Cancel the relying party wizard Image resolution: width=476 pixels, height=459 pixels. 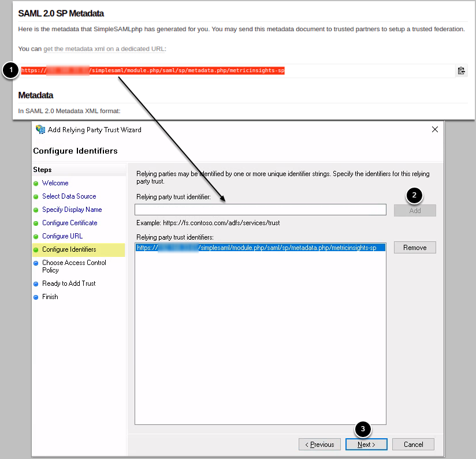(413, 445)
